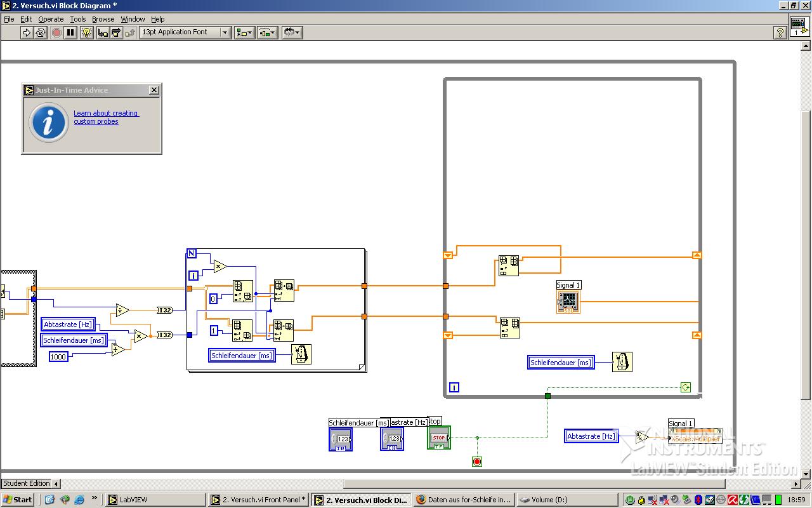Screen dimensions: 812x508
Task: Select the Abtastrate [Hz] numeric control terminal
Action: tap(391, 439)
